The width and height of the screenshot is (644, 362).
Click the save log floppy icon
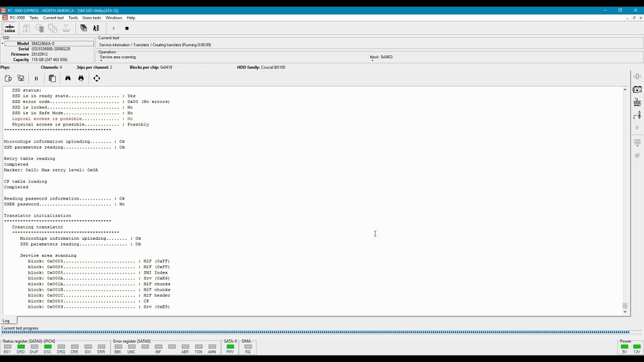20,78
